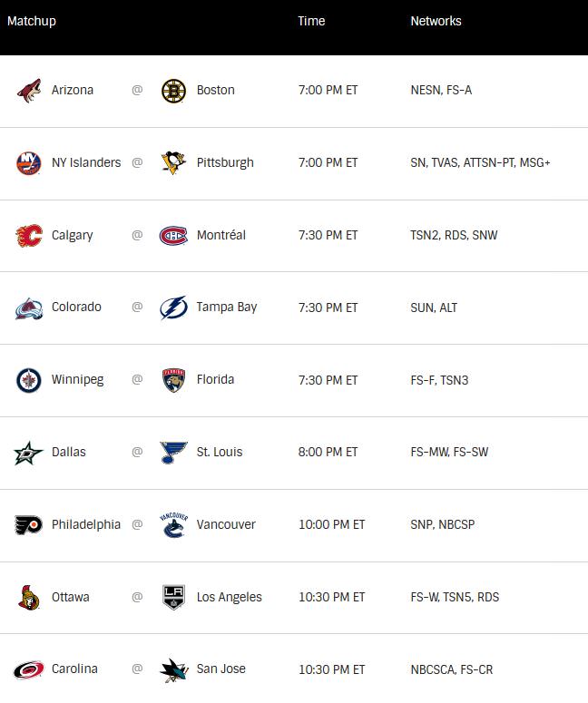Click the Ottawa Senators logo
This screenshot has height=703, width=588.
pyautogui.click(x=29, y=598)
